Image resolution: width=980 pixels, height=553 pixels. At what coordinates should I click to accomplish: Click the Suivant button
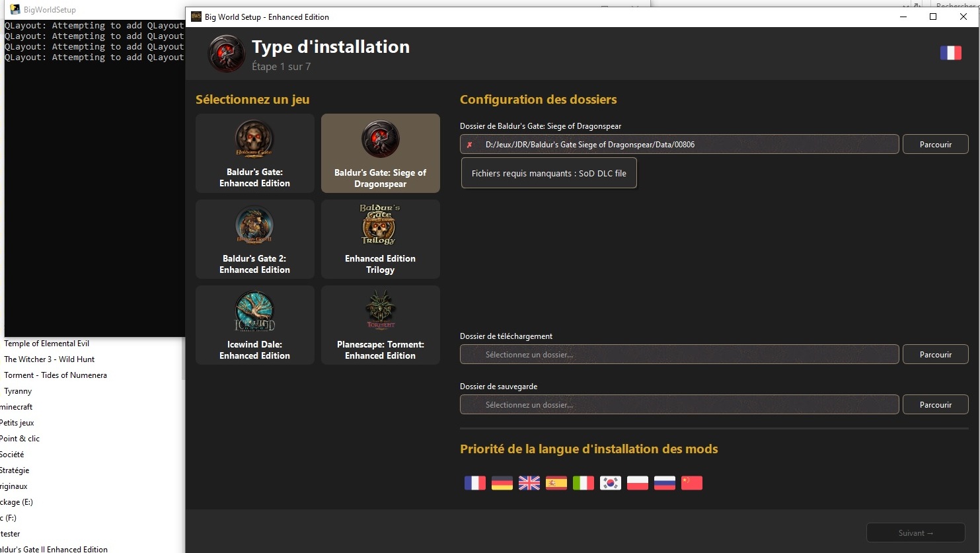point(916,533)
